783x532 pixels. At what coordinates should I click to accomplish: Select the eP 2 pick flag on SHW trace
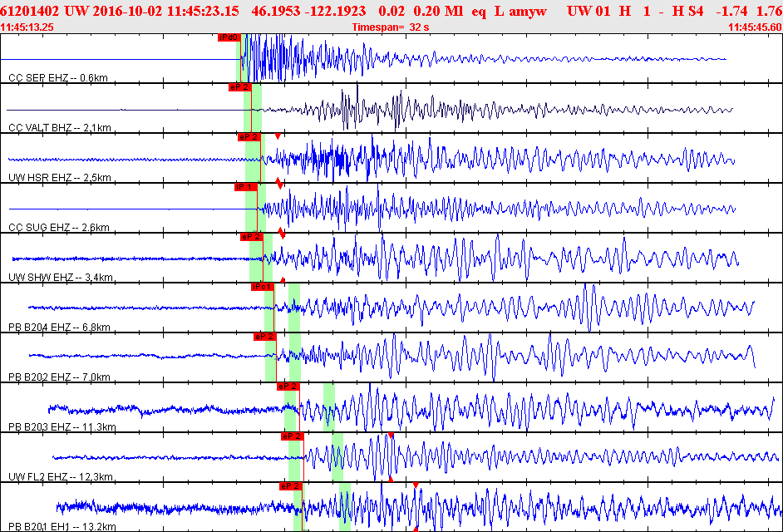tap(251, 237)
